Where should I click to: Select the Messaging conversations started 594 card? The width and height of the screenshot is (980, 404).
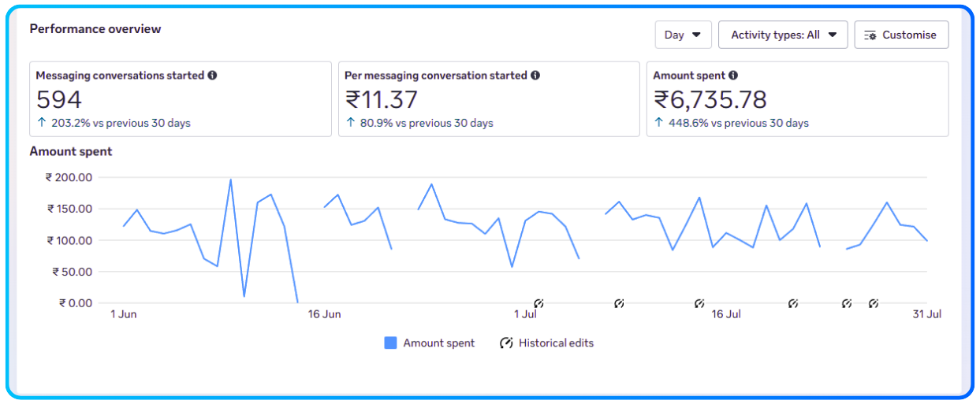coord(181,99)
